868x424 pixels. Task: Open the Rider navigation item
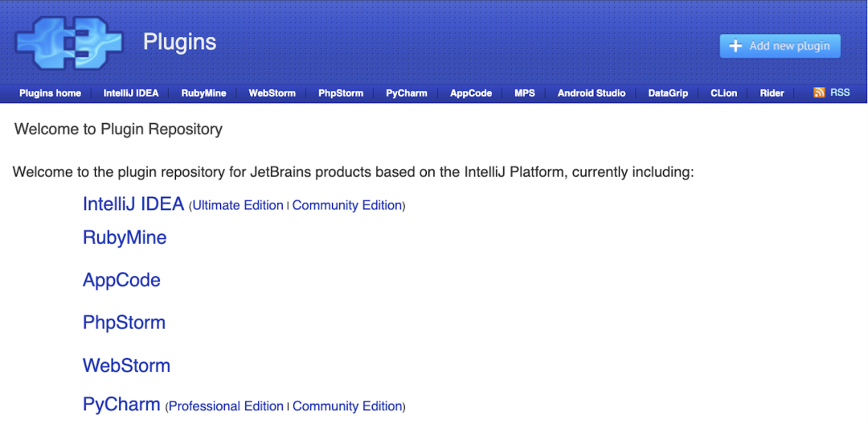coord(772,93)
